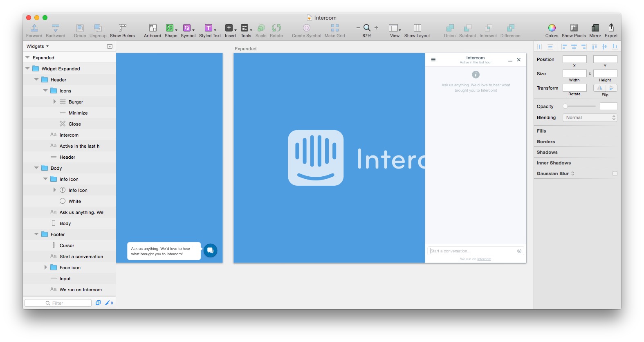The image size is (644, 342).
Task: Select the Minimize layer
Action: click(x=70, y=113)
